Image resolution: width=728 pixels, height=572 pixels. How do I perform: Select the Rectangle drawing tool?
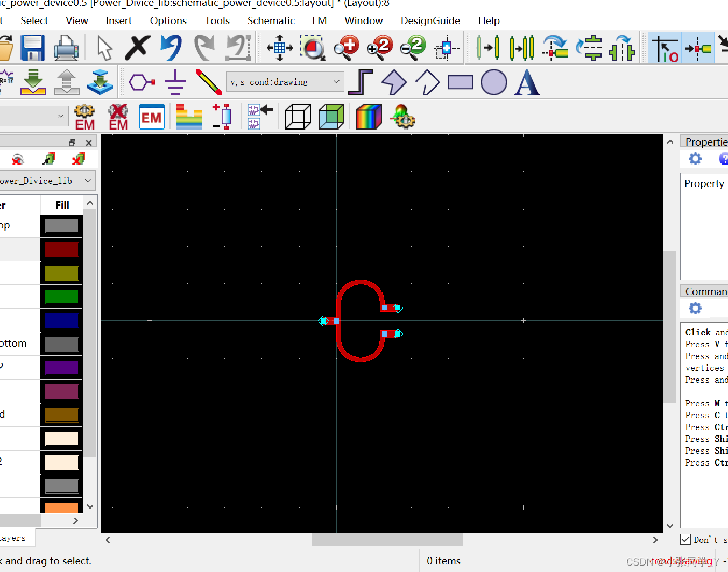tap(461, 82)
